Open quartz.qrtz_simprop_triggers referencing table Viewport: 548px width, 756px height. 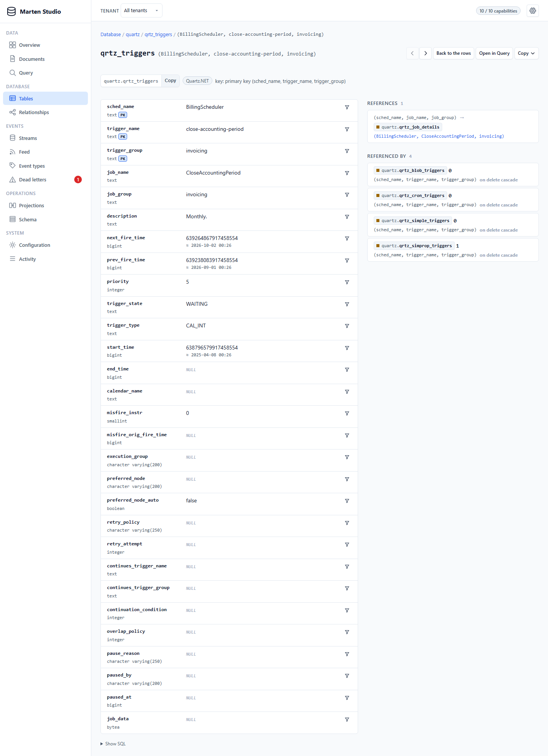tap(414, 246)
